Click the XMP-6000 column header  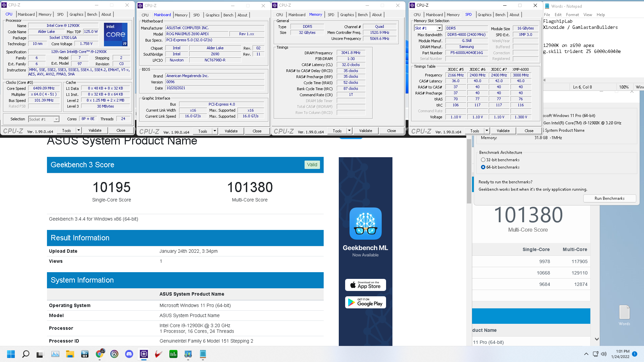pos(521,69)
